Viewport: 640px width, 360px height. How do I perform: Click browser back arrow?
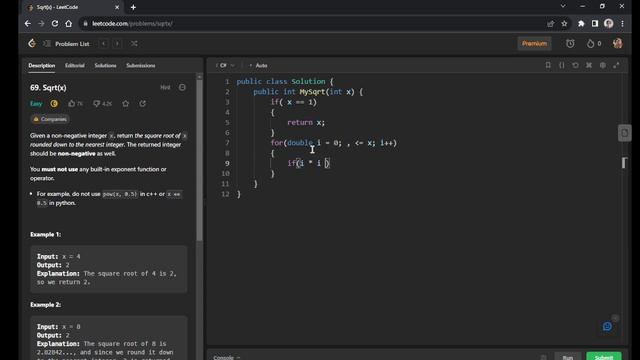coord(27,24)
